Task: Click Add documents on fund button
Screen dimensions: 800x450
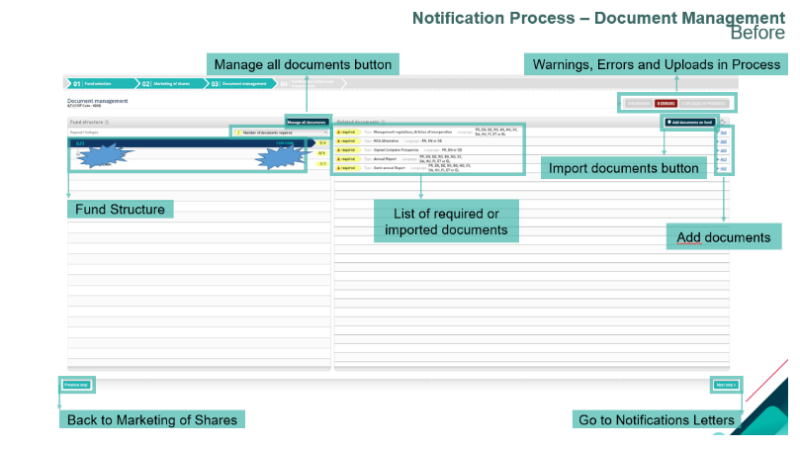Action: (x=689, y=121)
